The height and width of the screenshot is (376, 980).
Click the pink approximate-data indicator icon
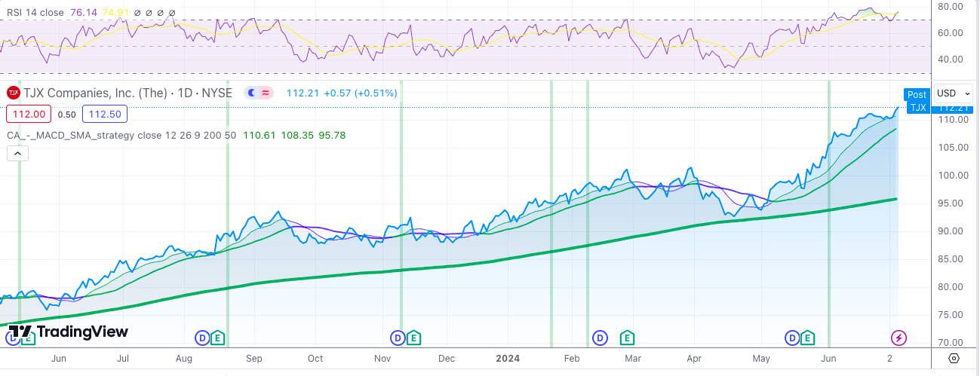(266, 93)
